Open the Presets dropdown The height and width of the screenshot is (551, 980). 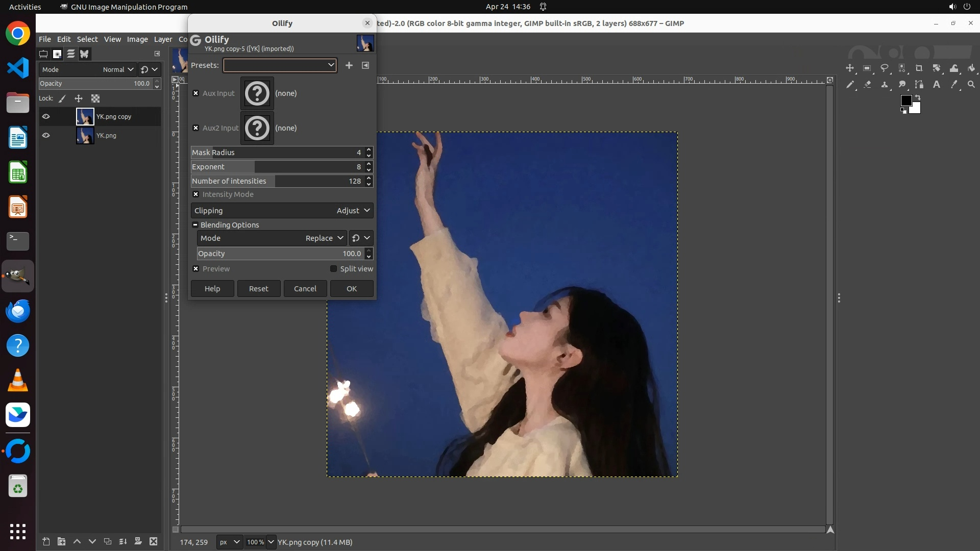tap(280, 65)
